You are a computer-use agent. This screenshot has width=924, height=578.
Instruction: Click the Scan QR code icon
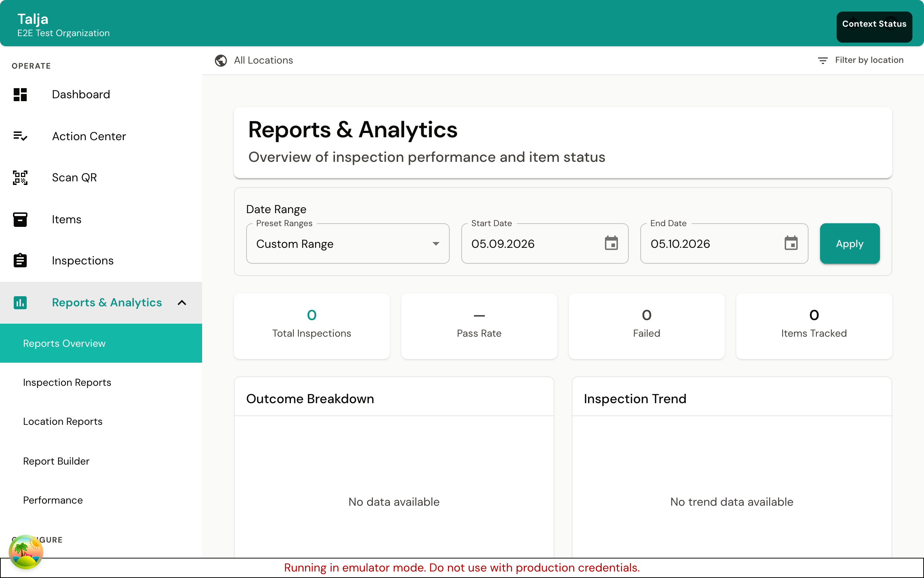point(20,178)
